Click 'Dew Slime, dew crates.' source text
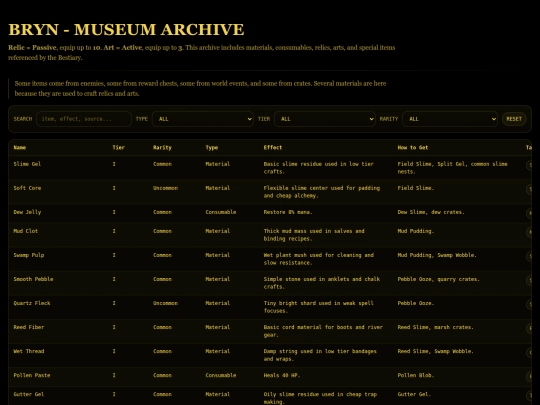 pyautogui.click(x=431, y=212)
